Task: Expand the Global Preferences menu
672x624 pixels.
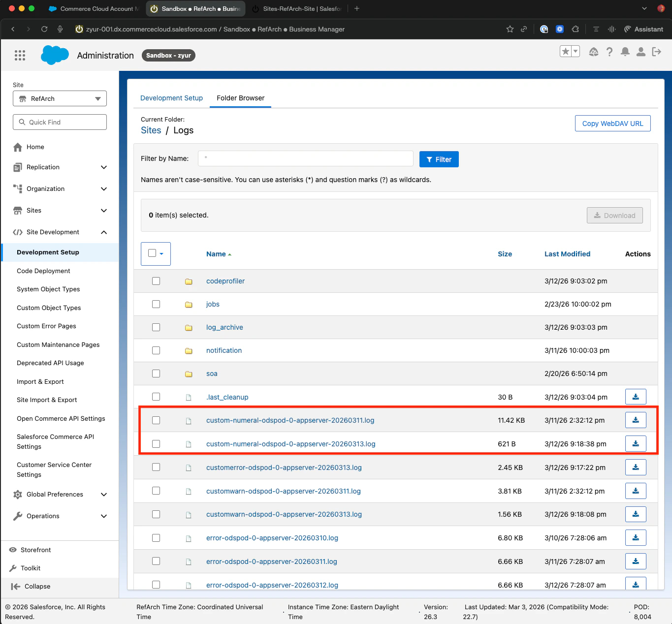Action: pyautogui.click(x=104, y=495)
